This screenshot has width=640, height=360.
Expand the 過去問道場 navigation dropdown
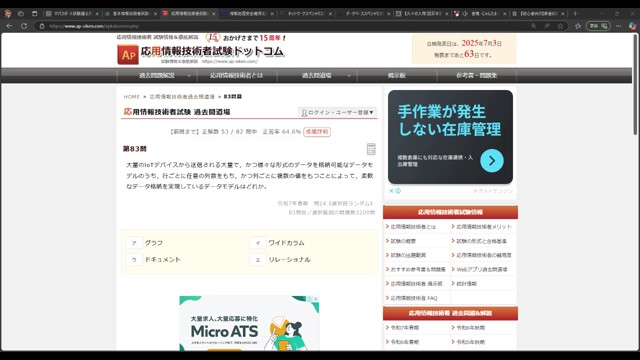coord(349,76)
